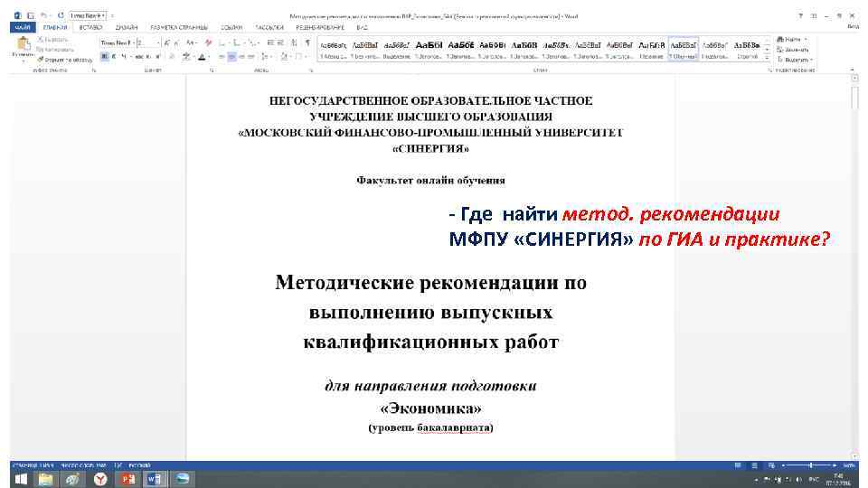Clear all formatting with the eraser icon
The width and height of the screenshot is (868, 488).
[208, 42]
